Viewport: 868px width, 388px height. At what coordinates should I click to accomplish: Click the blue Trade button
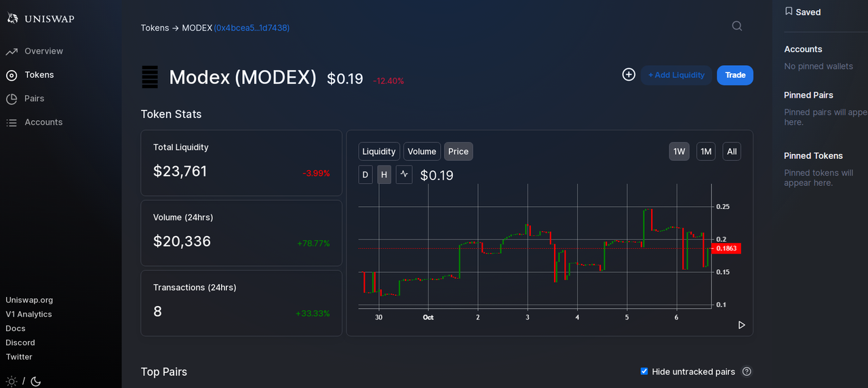point(735,75)
